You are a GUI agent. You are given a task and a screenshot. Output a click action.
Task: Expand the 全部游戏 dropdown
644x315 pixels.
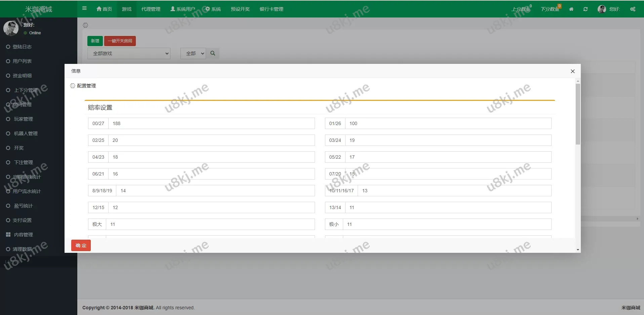click(129, 53)
